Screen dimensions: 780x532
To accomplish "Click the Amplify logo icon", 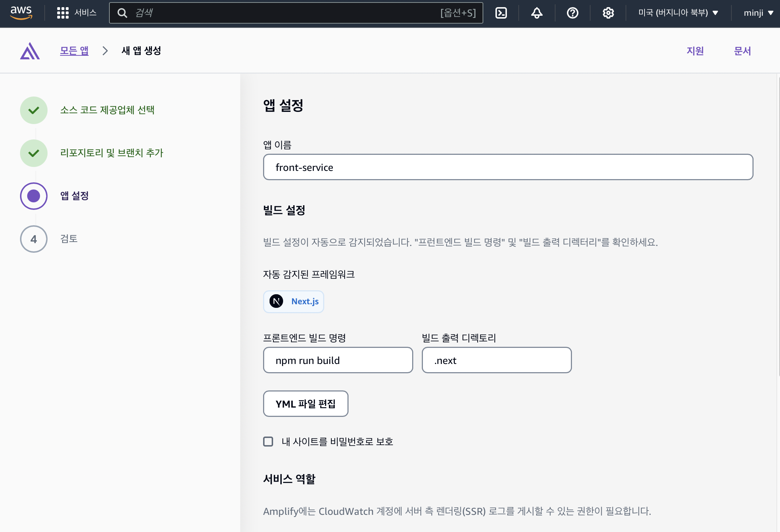I will point(30,51).
